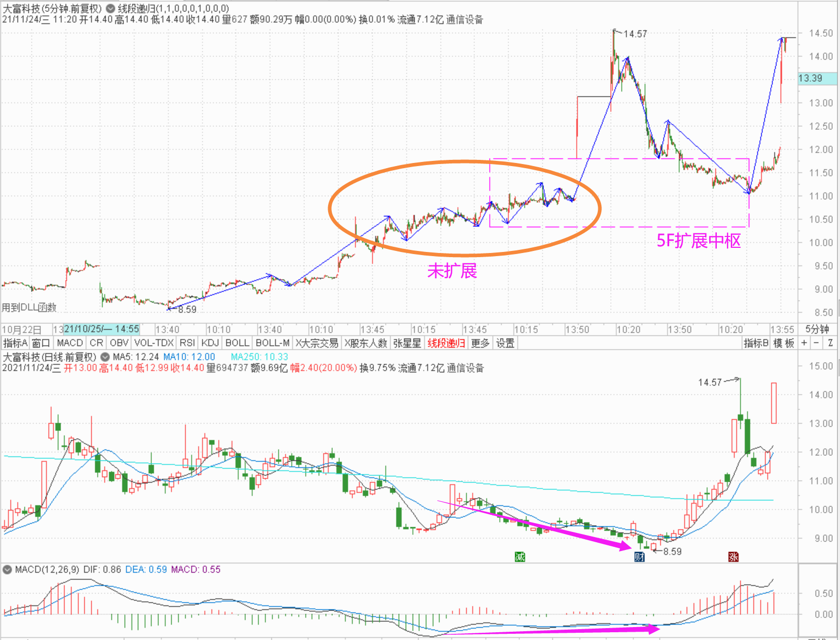Toggle the 指标B indicator group
The width and height of the screenshot is (840, 640).
click(x=756, y=343)
